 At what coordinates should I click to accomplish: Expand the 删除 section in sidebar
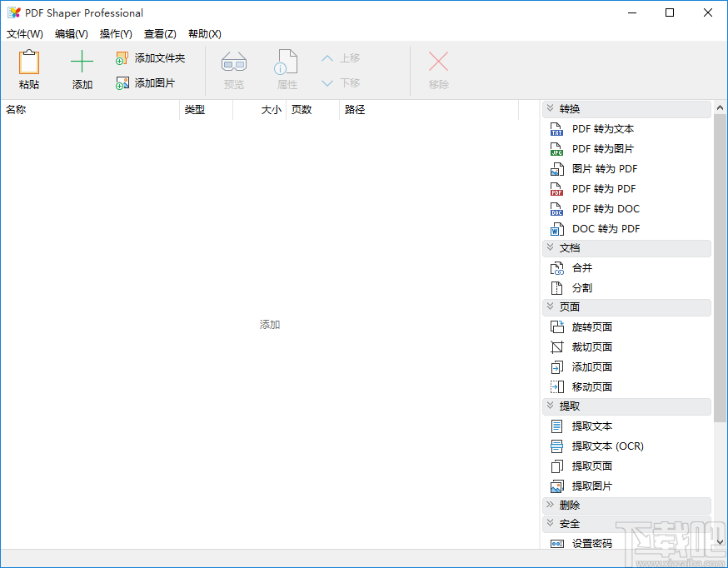point(571,505)
